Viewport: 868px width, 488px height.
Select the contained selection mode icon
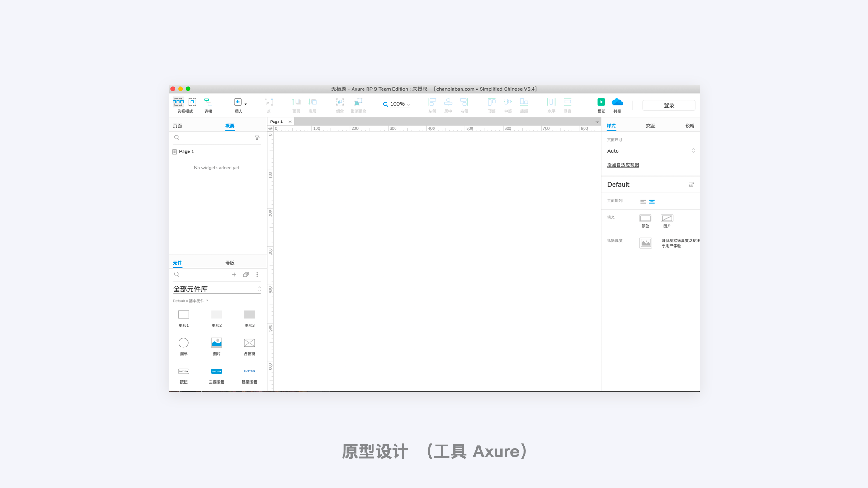click(x=193, y=102)
